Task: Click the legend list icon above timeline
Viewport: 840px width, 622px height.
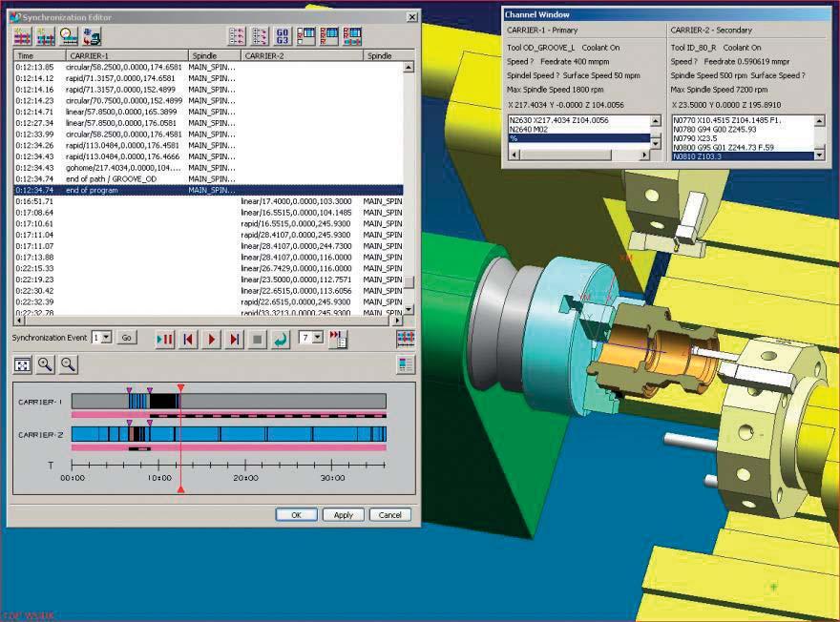Action: tap(406, 365)
